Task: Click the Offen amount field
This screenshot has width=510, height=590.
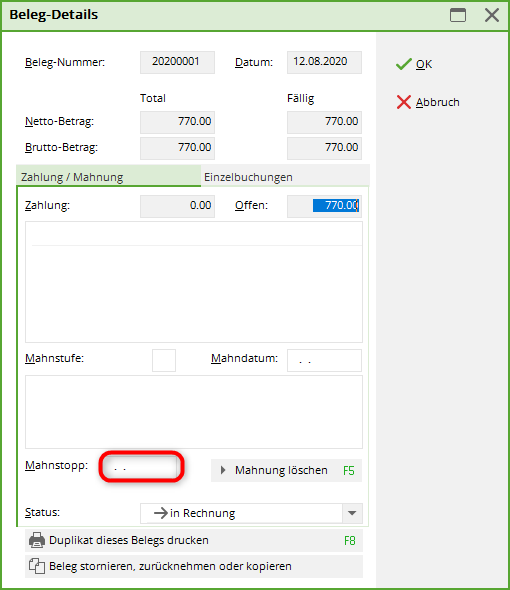Action: 324,206
